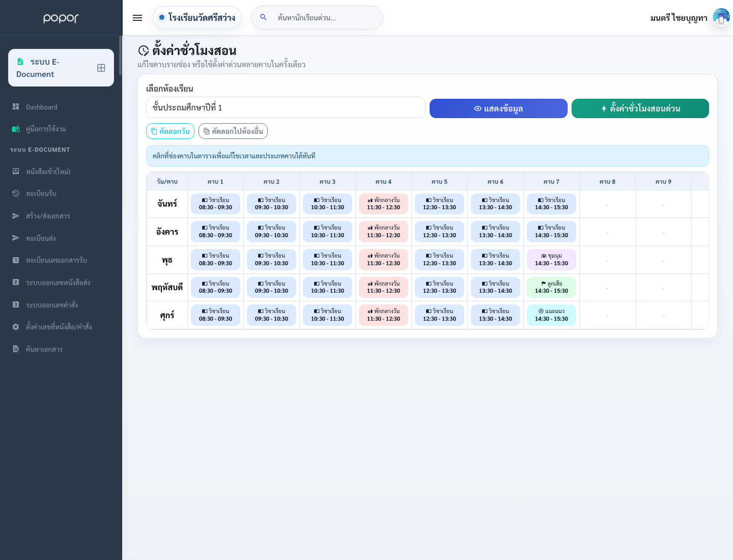Click the ตั้งค่าเลขที่หนังสือ/คำสั่ง gear icon

click(16, 327)
